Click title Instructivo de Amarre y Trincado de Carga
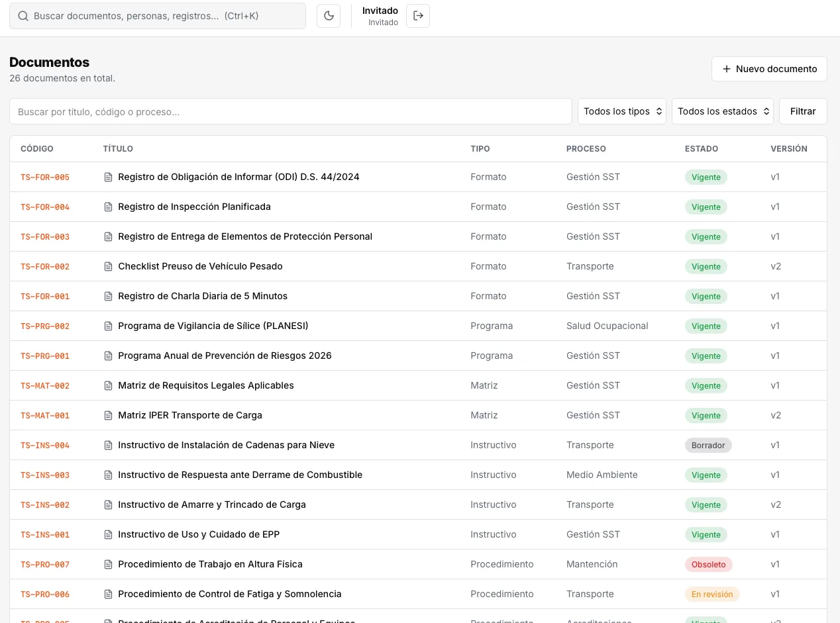 coord(212,504)
